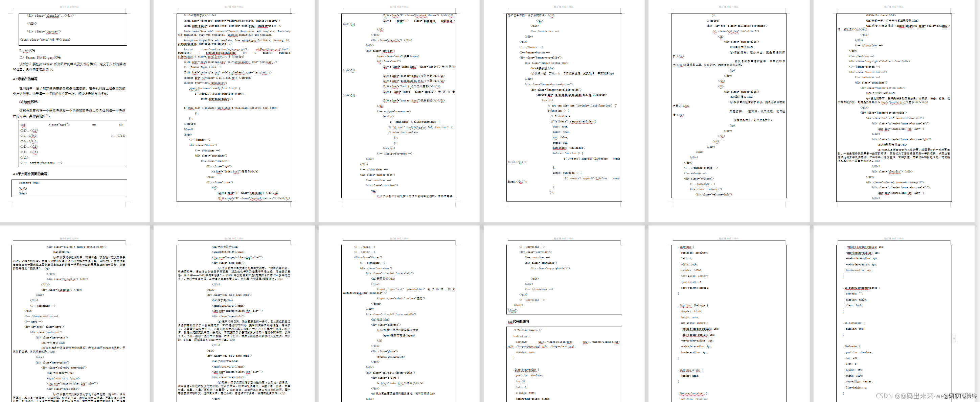Click the input type="submit" line
This screenshot has height=402, width=980.
tap(401, 298)
